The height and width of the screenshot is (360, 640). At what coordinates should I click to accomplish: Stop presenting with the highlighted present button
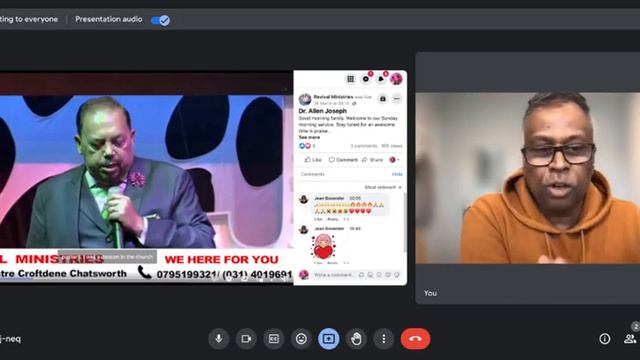click(329, 339)
